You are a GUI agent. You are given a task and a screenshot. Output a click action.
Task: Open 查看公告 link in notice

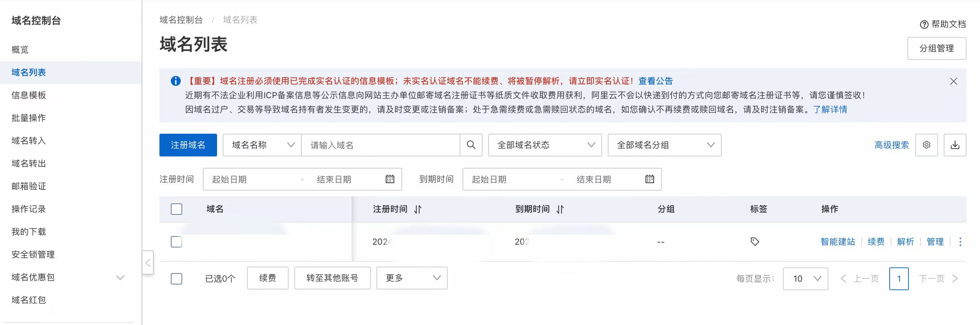655,81
